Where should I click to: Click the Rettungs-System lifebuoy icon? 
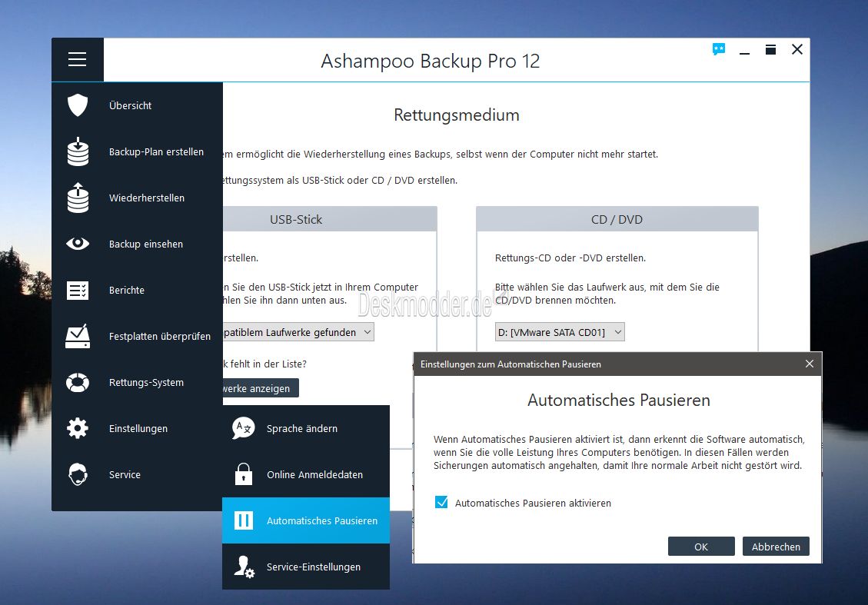pyautogui.click(x=78, y=383)
